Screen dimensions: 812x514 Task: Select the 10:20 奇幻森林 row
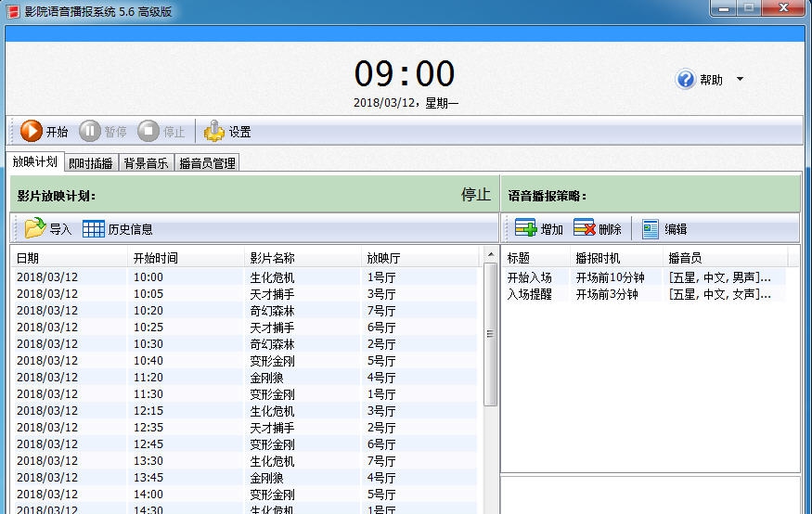pos(244,310)
